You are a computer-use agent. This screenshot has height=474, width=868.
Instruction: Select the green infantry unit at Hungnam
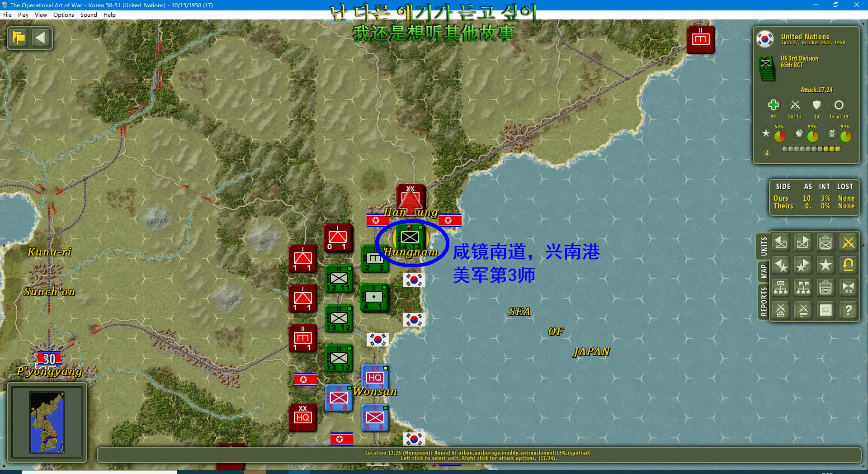(x=410, y=237)
